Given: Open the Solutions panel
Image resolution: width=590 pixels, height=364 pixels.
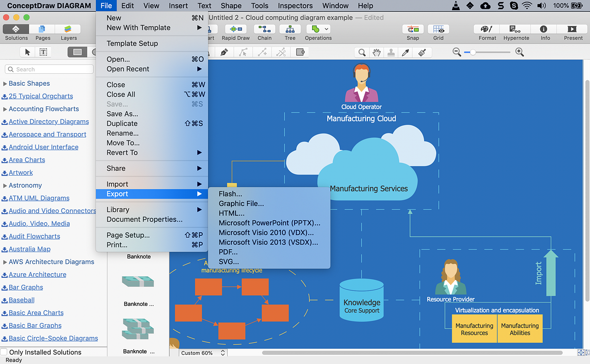Looking at the screenshot, I should tap(16, 29).
